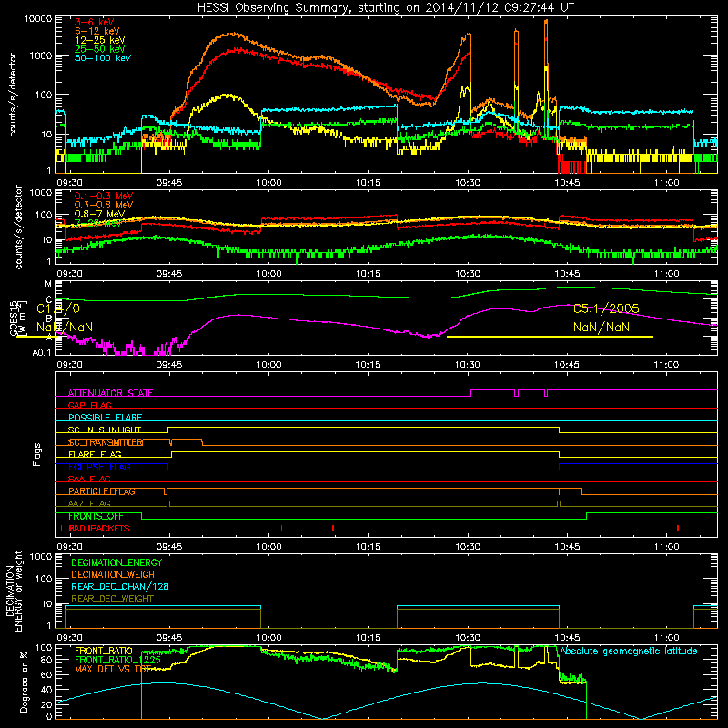This screenshot has width=728, height=728.
Task: Select the SC_TRANSMITTER flag label
Action: (x=106, y=442)
